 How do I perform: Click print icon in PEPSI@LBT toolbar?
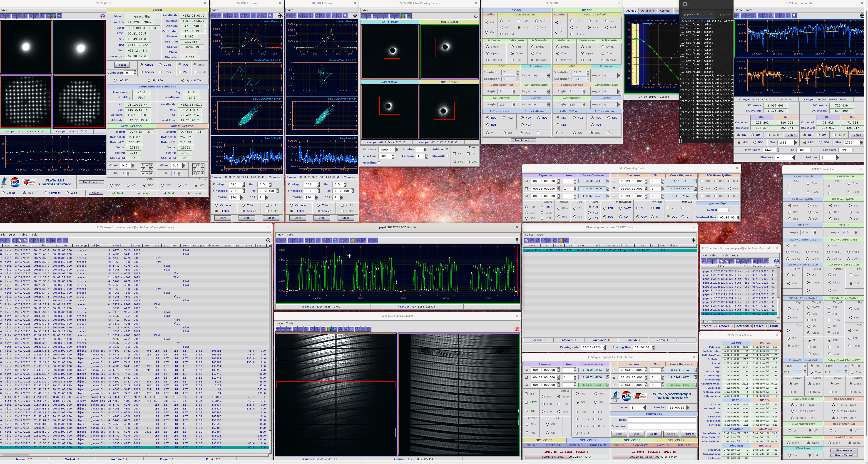pos(59,16)
